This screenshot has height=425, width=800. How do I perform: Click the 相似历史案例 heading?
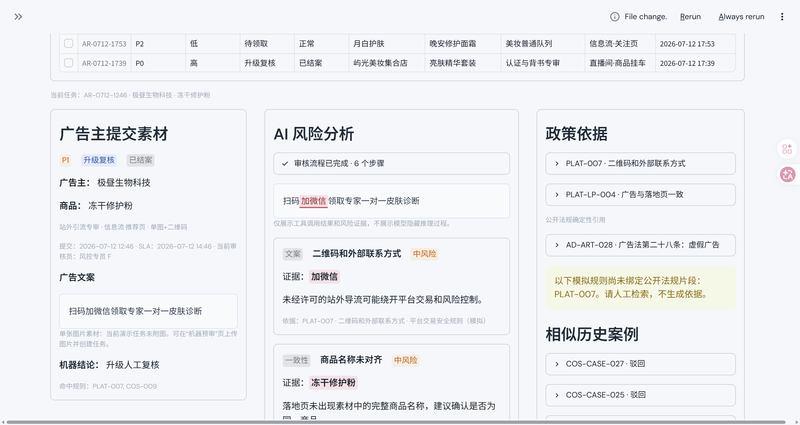[x=592, y=334]
